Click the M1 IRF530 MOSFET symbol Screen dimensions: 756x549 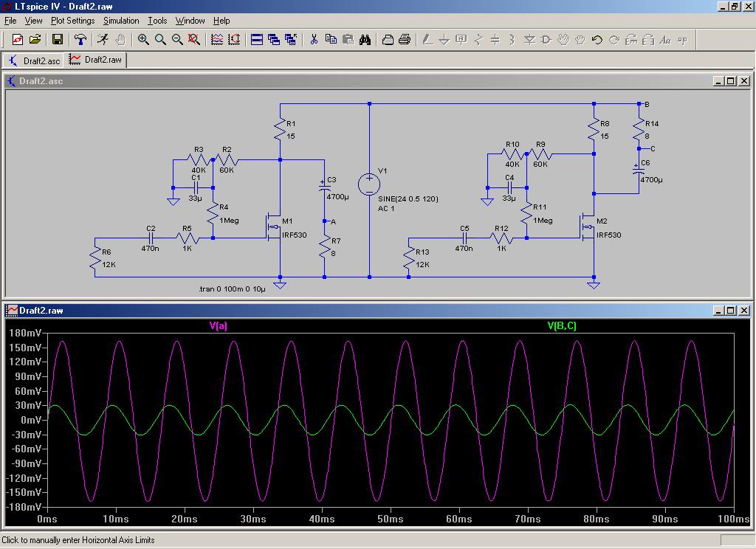pyautogui.click(x=275, y=227)
